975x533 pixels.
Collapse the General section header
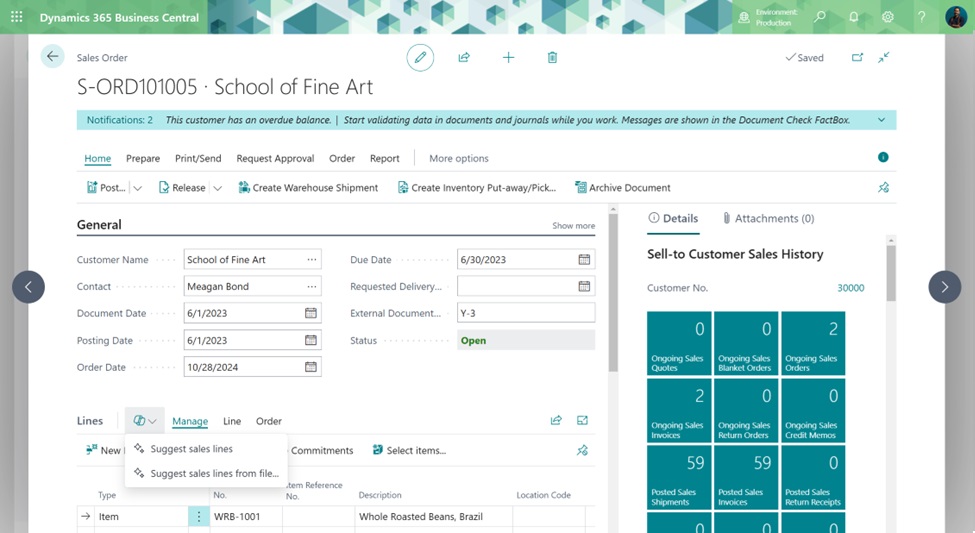(99, 225)
